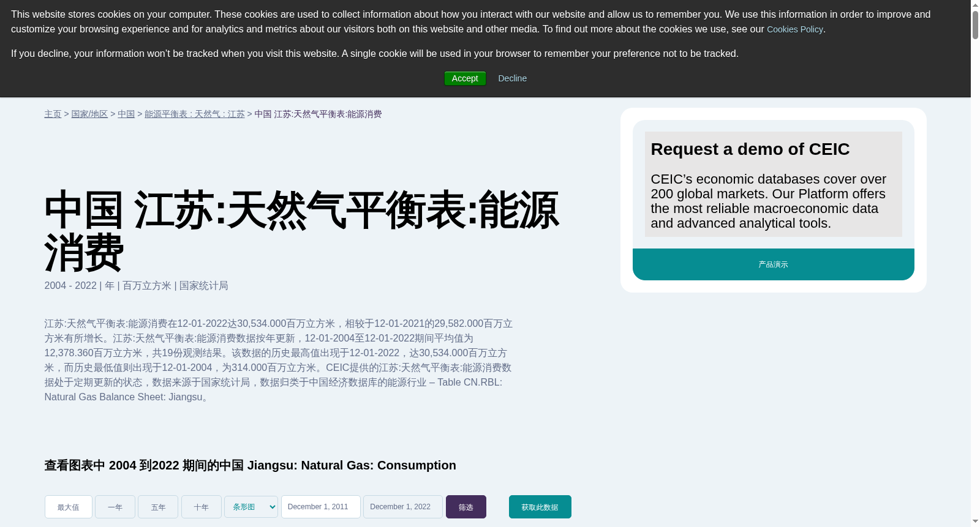
Task: Click the page title 中国 江苏:天然气平衡表:能源消费
Action: tap(301, 230)
